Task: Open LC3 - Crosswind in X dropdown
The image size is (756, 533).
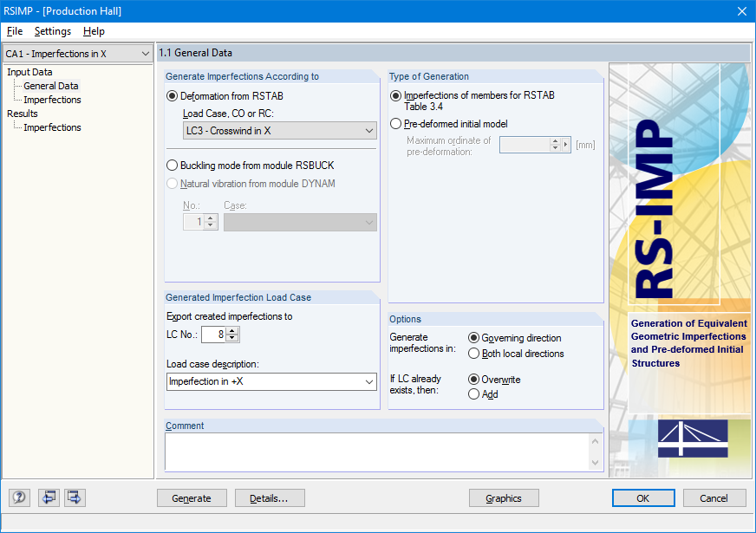Action: [x=280, y=131]
